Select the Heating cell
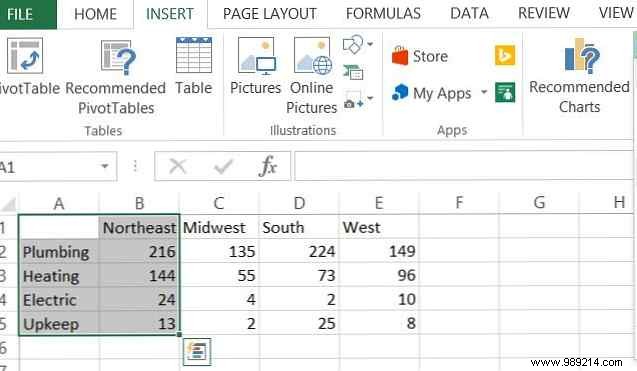The width and height of the screenshot is (637, 371). pos(59,276)
